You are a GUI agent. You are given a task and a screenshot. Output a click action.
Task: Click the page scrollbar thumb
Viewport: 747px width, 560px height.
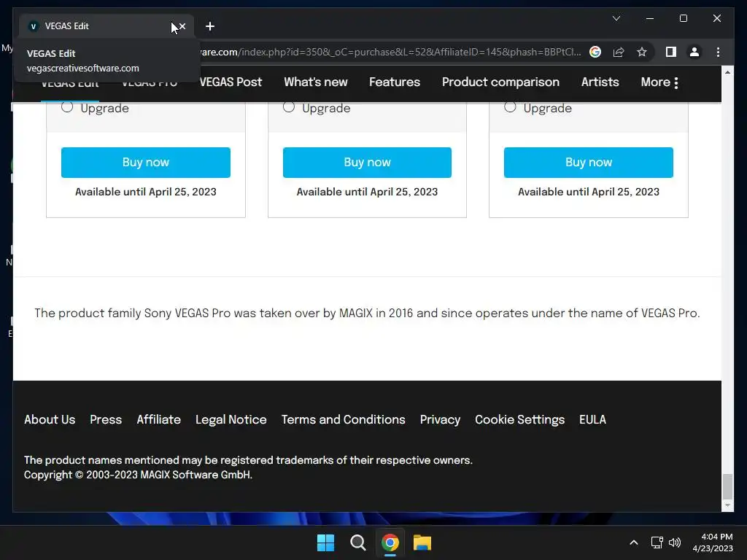(x=727, y=485)
